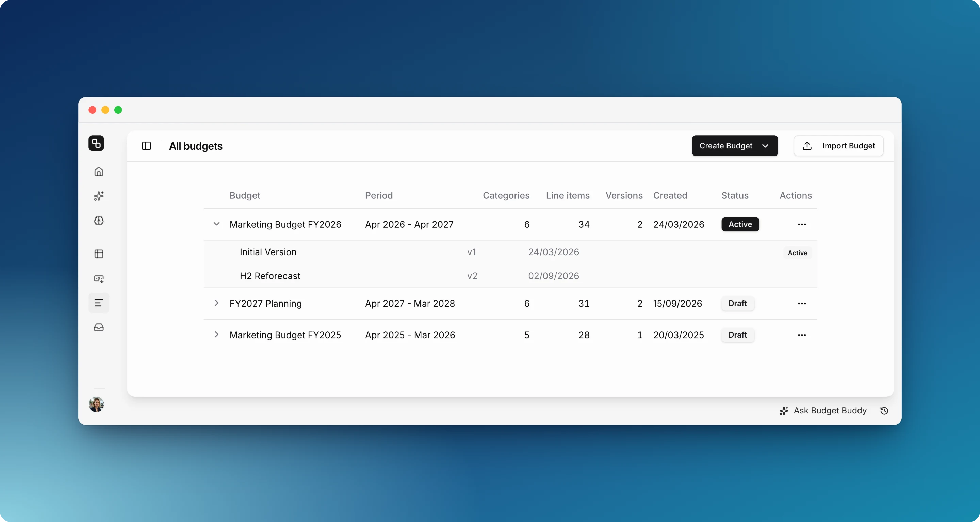
Task: Open the history clock icon
Action: tap(884, 410)
